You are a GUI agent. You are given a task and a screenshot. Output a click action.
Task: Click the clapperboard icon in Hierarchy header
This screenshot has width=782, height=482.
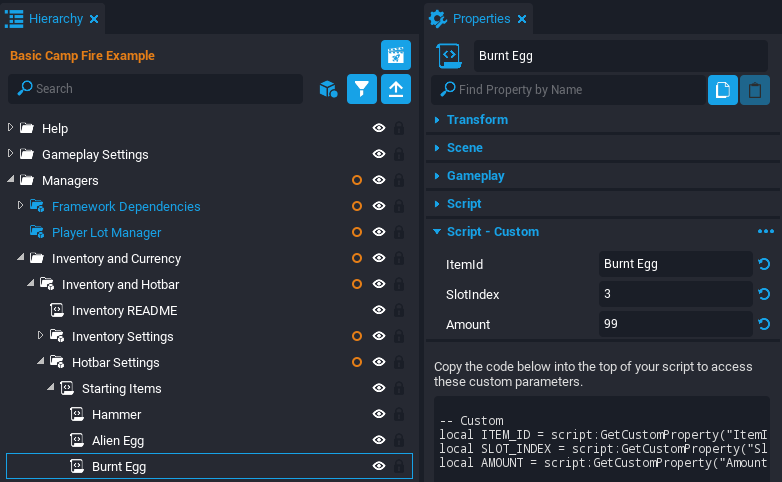click(x=396, y=55)
